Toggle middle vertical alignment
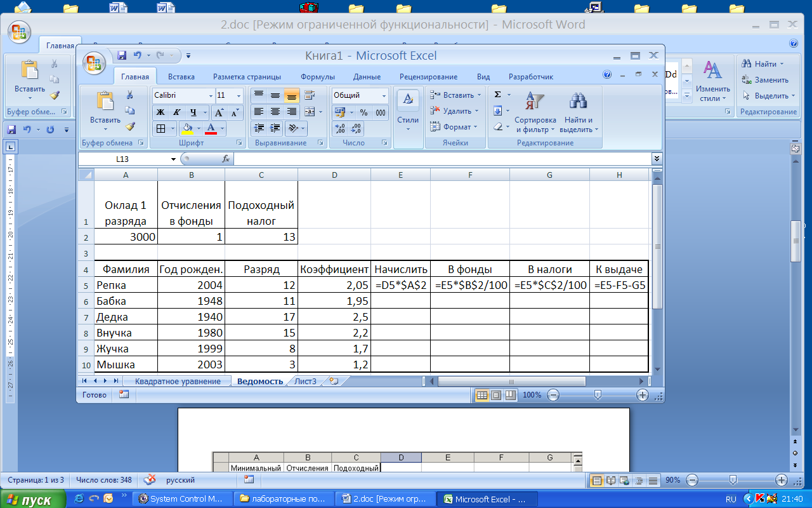 pos(275,96)
